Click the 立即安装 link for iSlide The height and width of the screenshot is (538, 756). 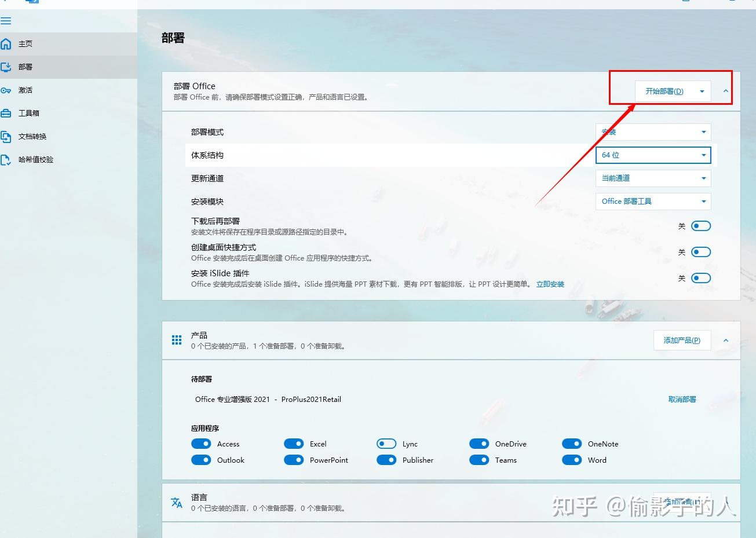point(550,284)
